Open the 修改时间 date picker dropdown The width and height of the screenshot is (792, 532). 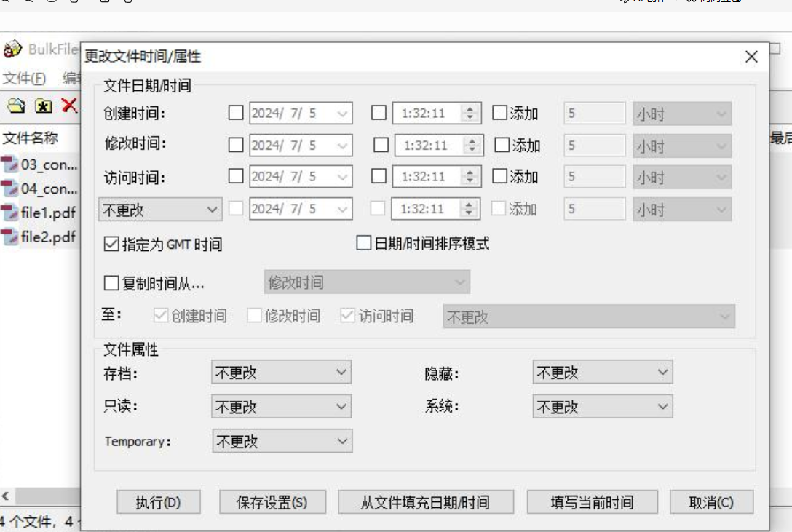point(343,146)
